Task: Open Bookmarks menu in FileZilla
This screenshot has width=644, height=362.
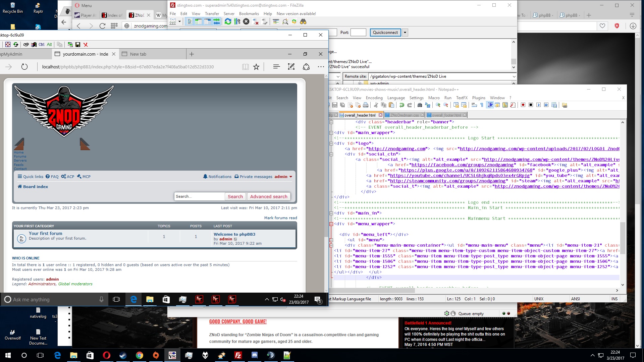Action: [249, 14]
